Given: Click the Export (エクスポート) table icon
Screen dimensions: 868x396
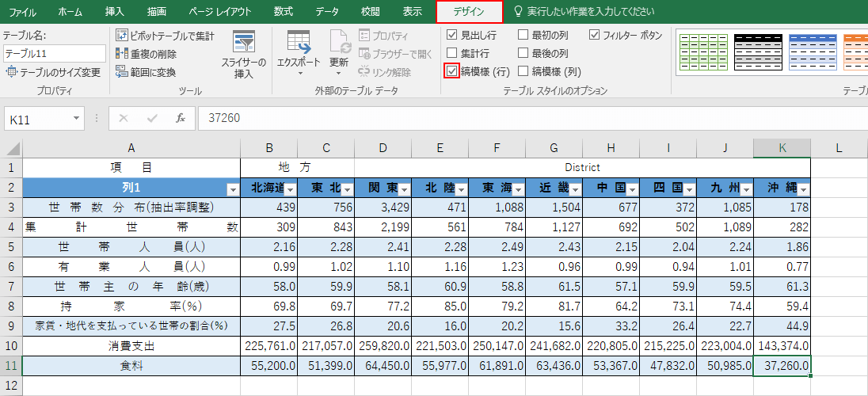Looking at the screenshot, I should point(299,41).
